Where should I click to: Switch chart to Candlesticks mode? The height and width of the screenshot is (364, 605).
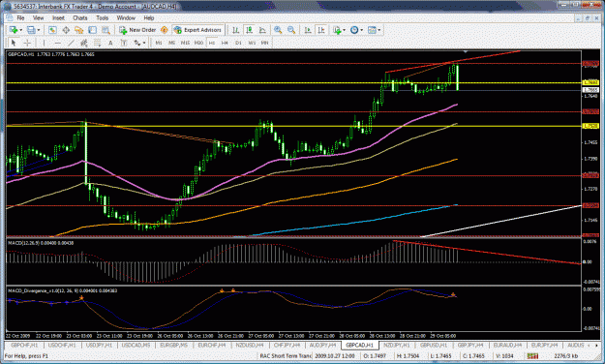249,30
